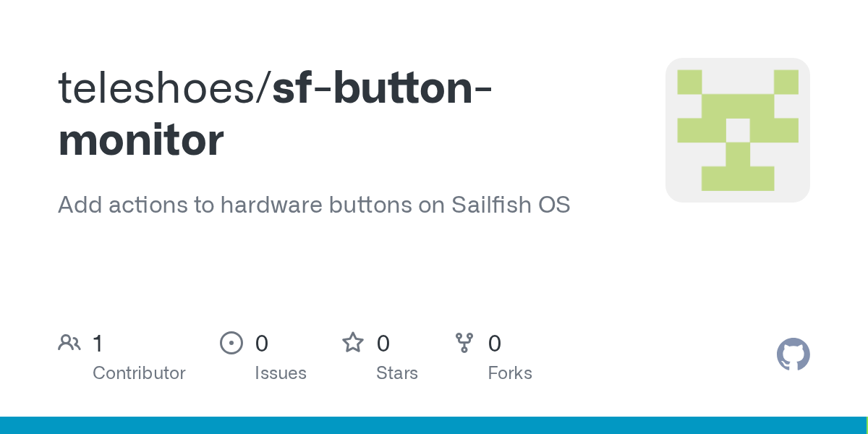Click the word 'monitor' in the title
Viewport: 868px width, 434px height.
click(141, 140)
